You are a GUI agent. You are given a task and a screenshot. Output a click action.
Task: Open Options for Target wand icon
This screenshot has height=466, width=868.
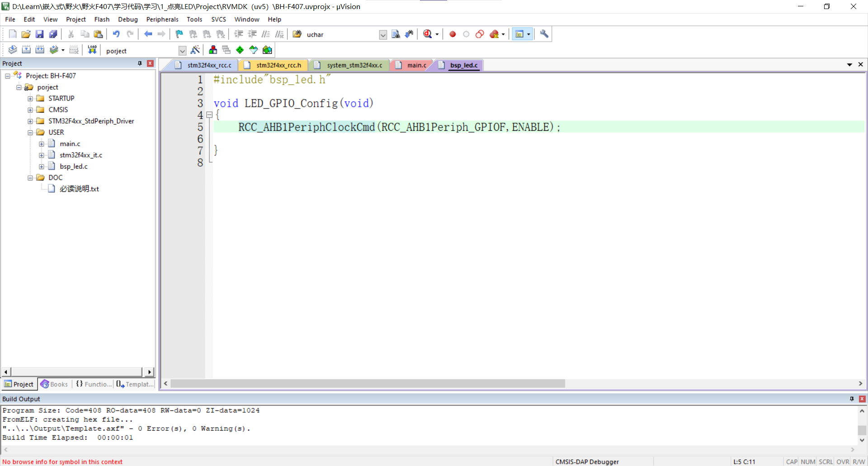(x=195, y=50)
